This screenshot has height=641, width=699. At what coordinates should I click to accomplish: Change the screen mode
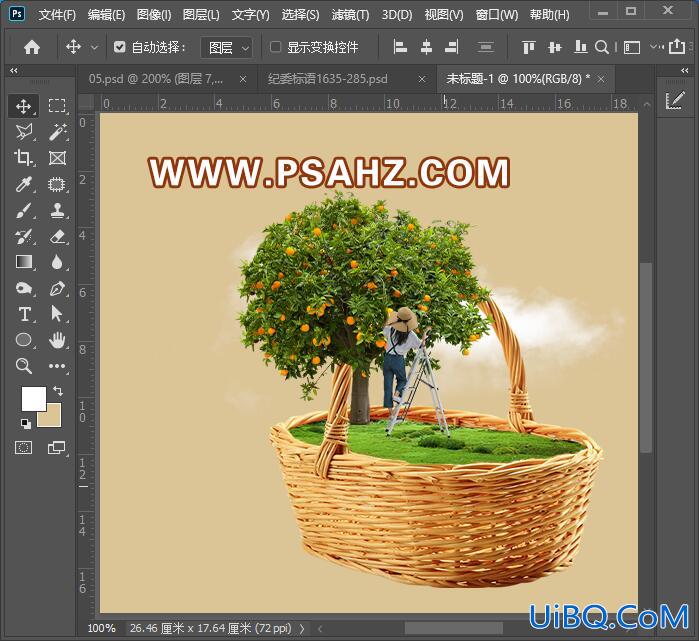pos(57,447)
